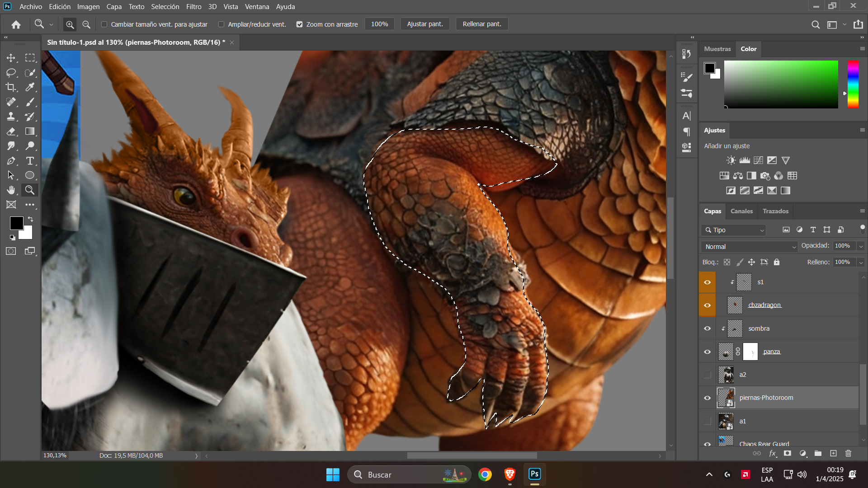Hide the panza layer
Screen dimensions: 868x488
click(708, 352)
